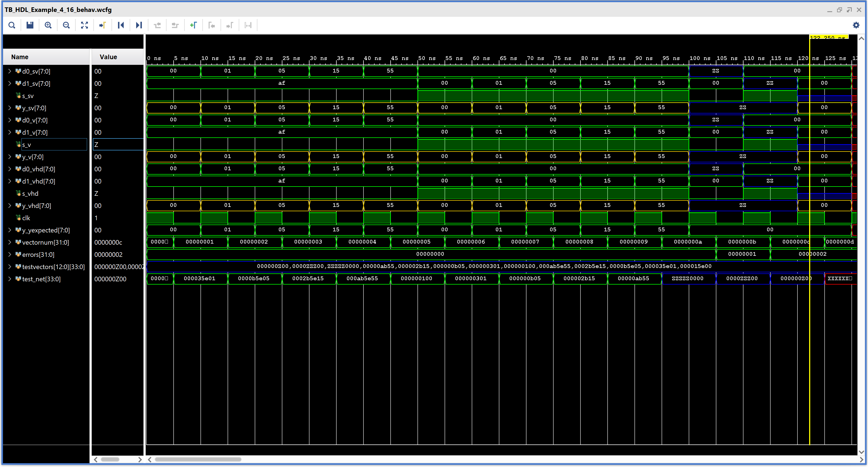The width and height of the screenshot is (868, 467).
Task: Click the Zoom Out icon
Action: (66, 25)
